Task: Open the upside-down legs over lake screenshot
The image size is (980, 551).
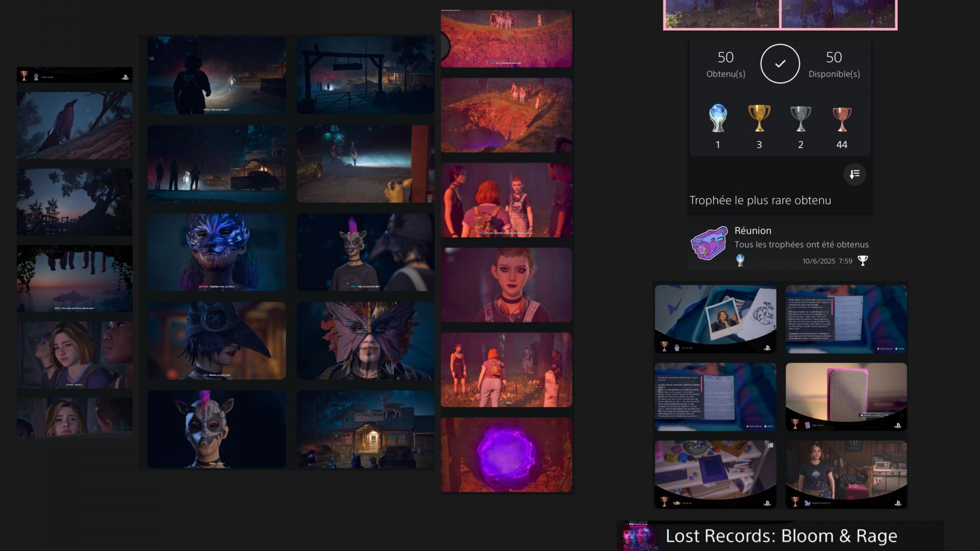Action: tap(75, 279)
